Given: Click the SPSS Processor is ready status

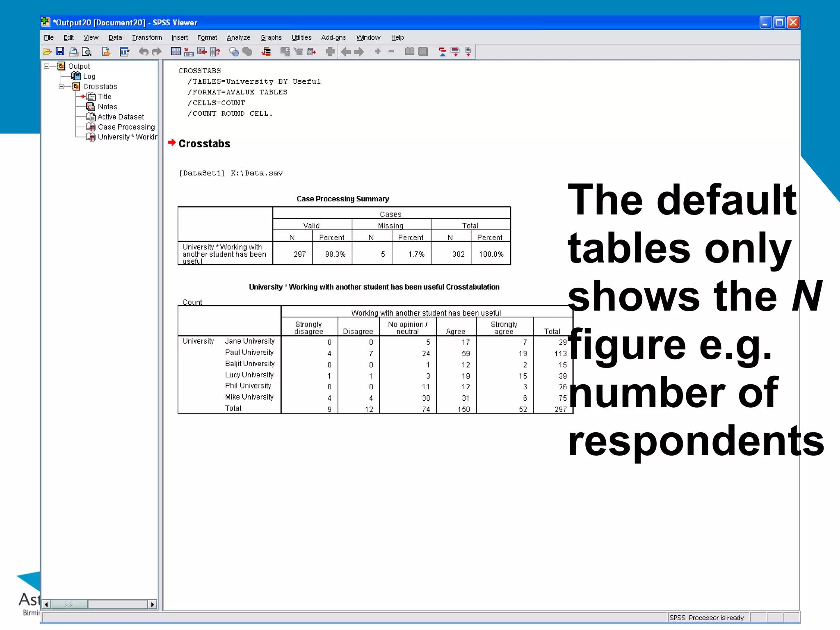Looking at the screenshot, I should pyautogui.click(x=706, y=618).
